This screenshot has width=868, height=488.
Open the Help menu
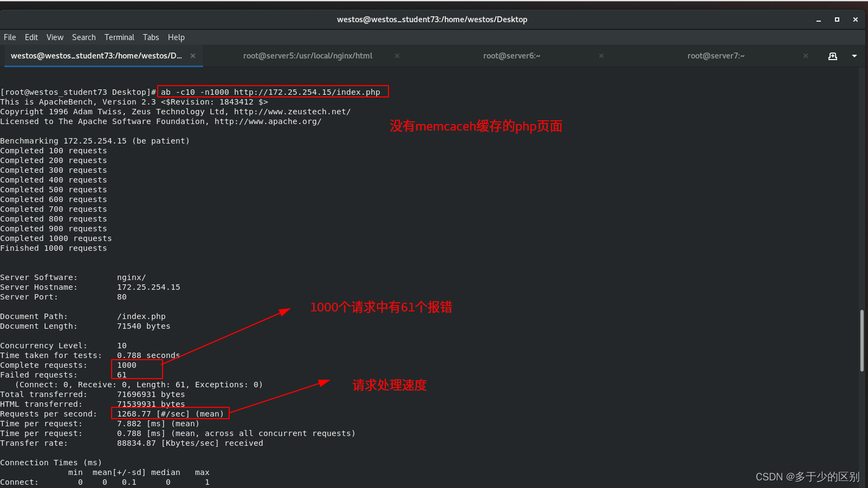(x=176, y=37)
